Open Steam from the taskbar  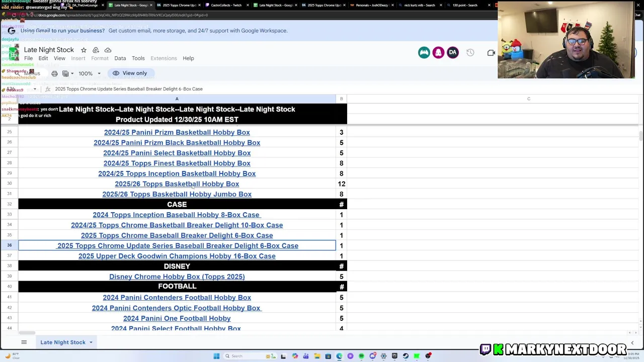click(x=406, y=356)
